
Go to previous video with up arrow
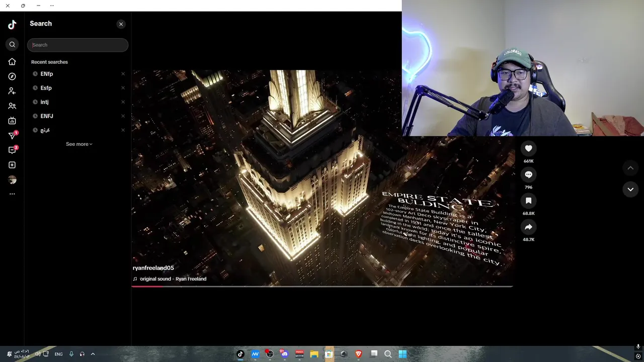click(x=630, y=168)
